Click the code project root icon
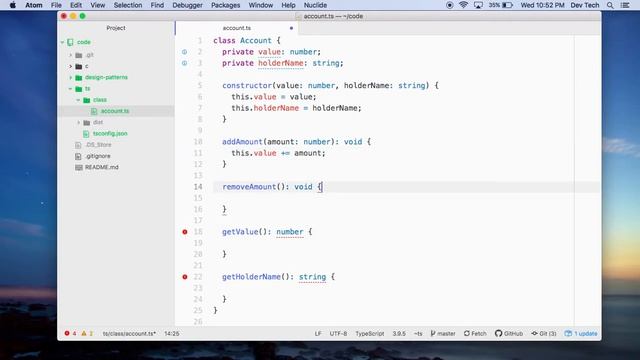This screenshot has height=360, width=640. pyautogui.click(x=70, y=42)
